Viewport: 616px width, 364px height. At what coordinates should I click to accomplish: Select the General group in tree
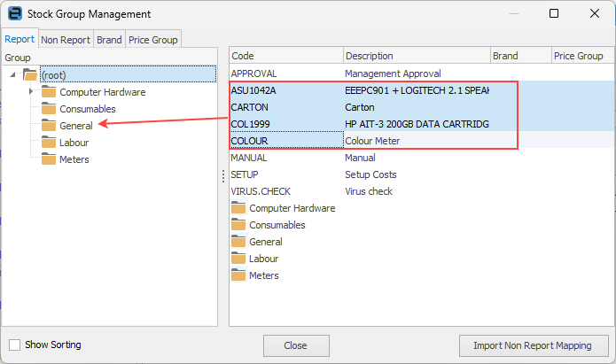pyautogui.click(x=75, y=126)
